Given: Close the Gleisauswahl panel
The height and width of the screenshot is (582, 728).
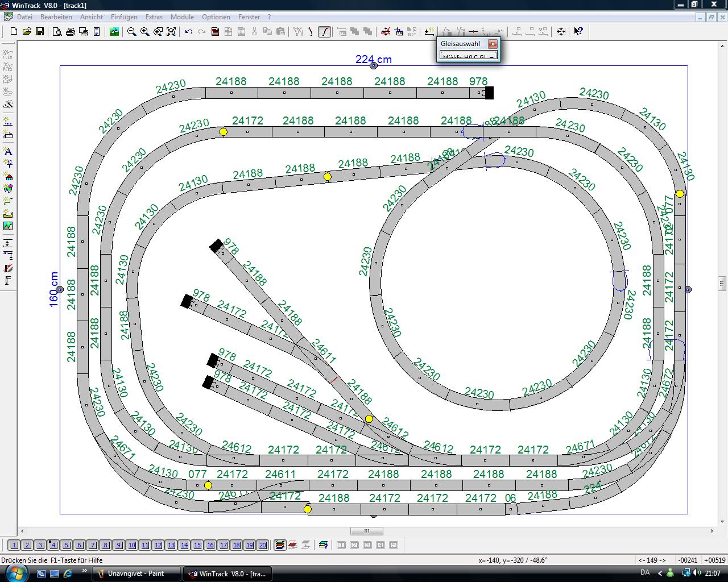Looking at the screenshot, I should 493,44.
